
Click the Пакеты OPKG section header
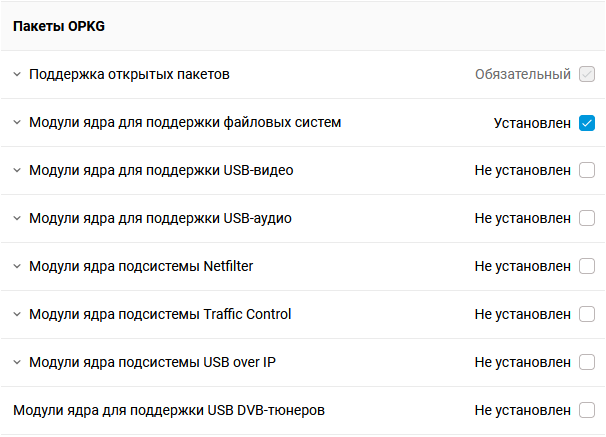click(59, 26)
